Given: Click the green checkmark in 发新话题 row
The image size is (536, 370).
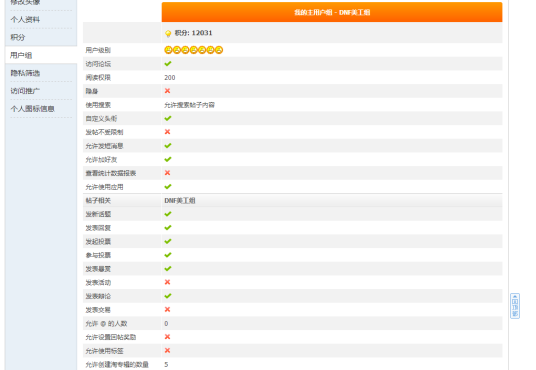Looking at the screenshot, I should [x=168, y=214].
